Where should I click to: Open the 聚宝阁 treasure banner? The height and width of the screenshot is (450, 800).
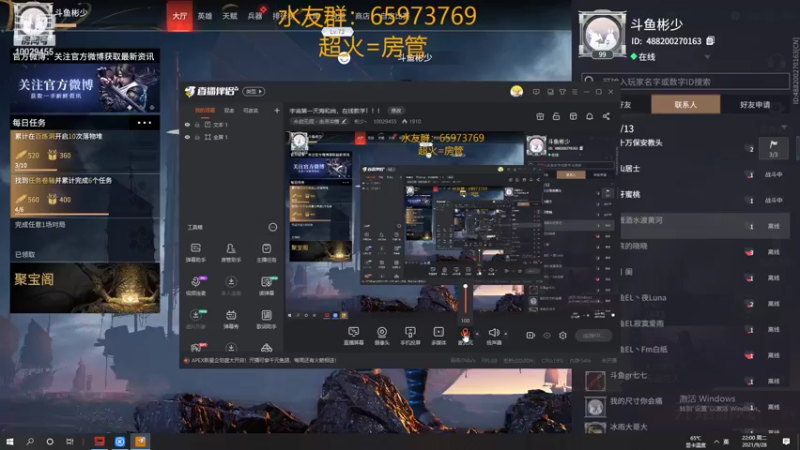(85, 288)
